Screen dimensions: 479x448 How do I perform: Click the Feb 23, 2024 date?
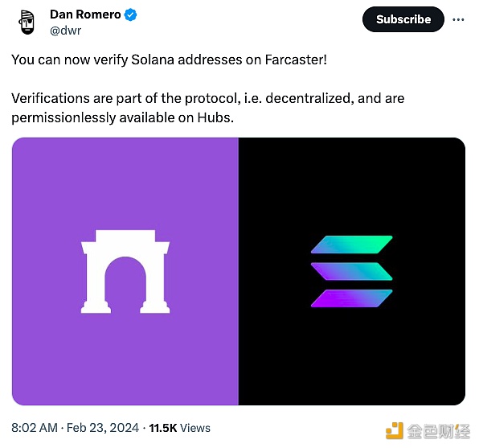[103, 428]
